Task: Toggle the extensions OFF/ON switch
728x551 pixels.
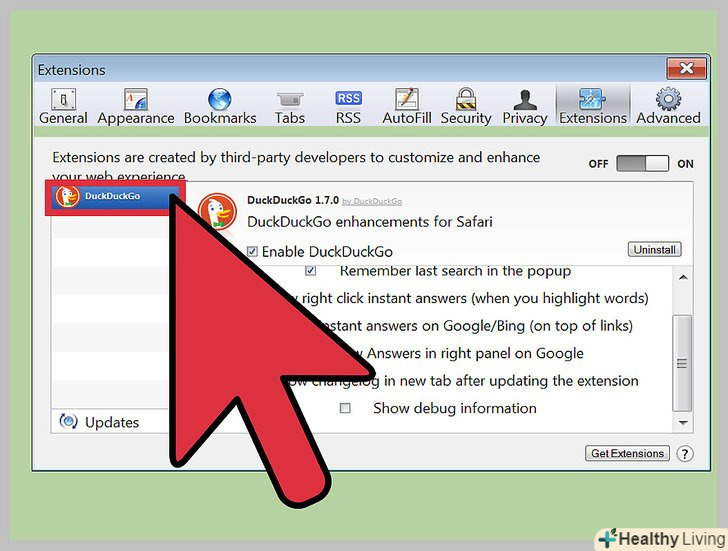Action: pyautogui.click(x=642, y=163)
